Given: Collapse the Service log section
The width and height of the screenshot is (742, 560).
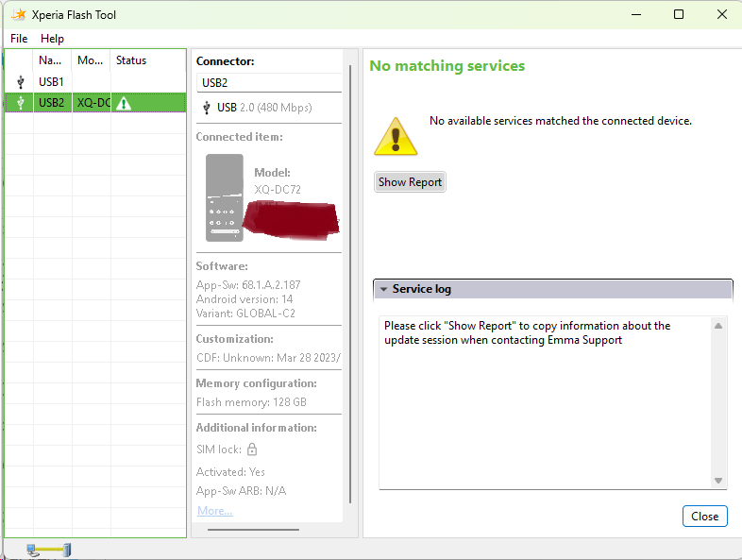Looking at the screenshot, I should [384, 289].
